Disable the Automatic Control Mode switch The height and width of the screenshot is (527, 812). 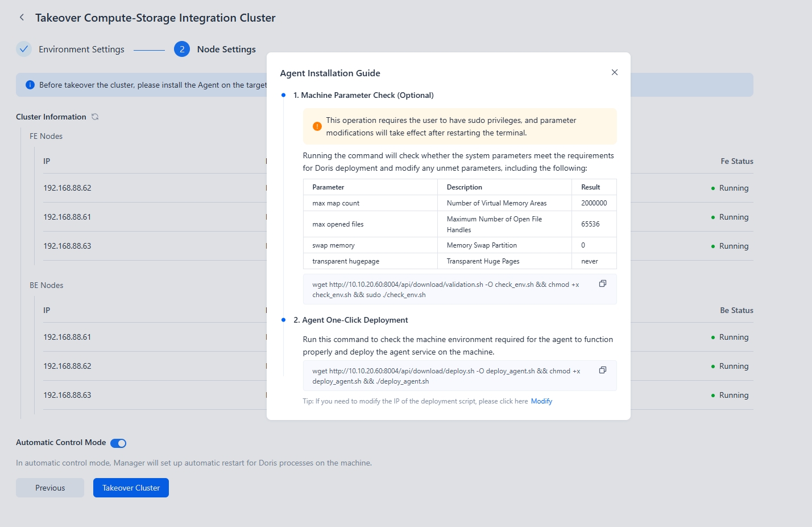coord(118,443)
